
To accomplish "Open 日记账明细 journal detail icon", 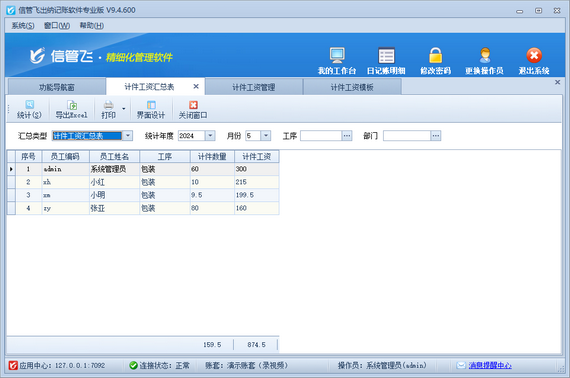I will (386, 56).
